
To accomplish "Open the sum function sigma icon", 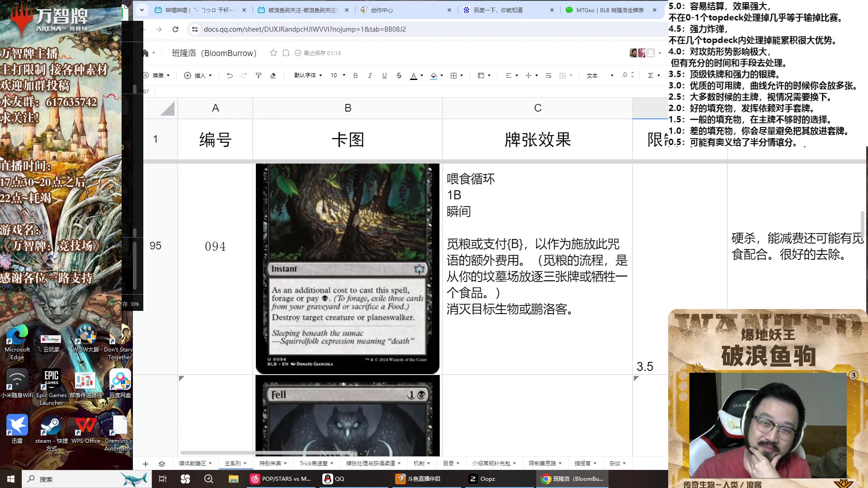I will pos(651,75).
